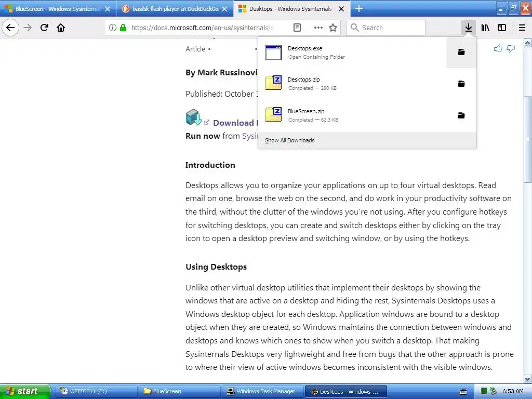This screenshot has width=532, height=399.
Task: Bookmark this page with the star
Action: pos(333,28)
